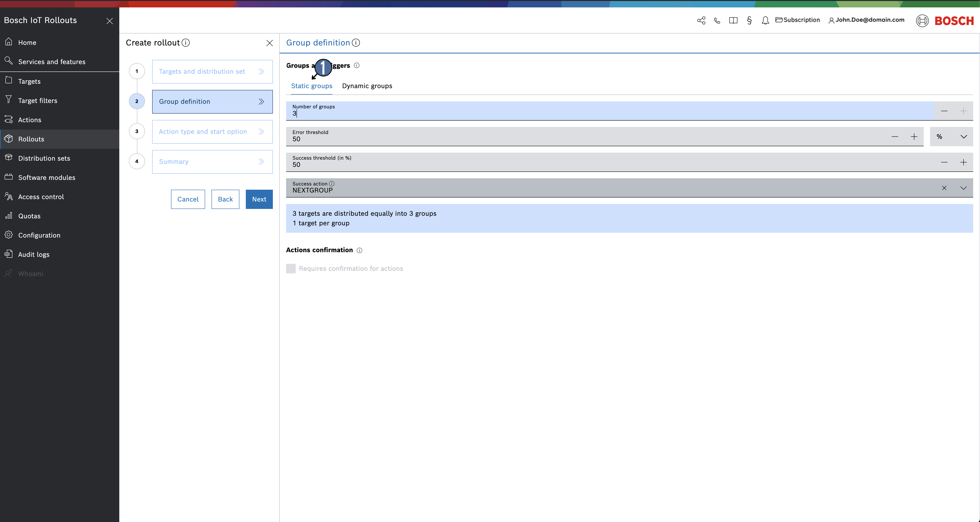
Task: Click Audit logs icon in sidebar
Action: pos(8,254)
